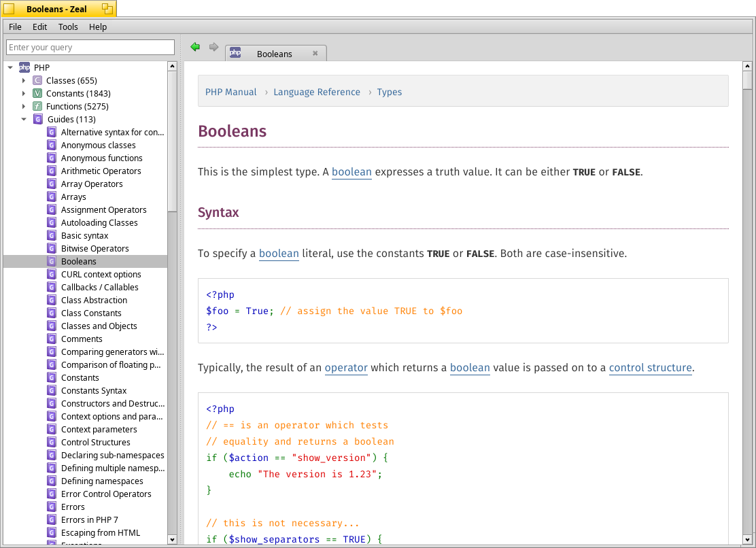Open the Arithmetic Operators guide
The width and height of the screenshot is (756, 548).
pyautogui.click(x=101, y=171)
